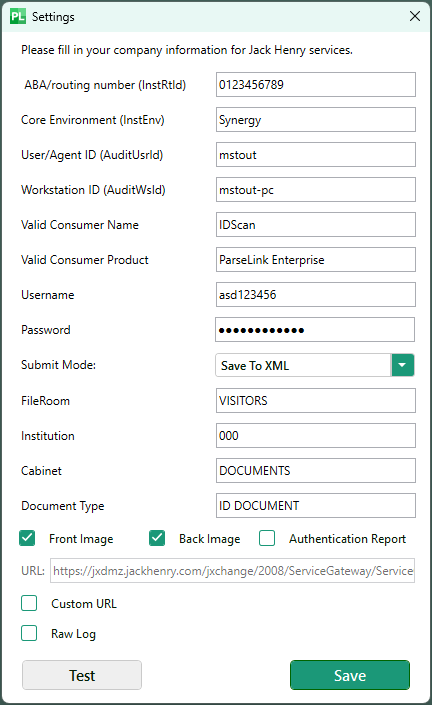Click the PL app icon in title bar

[18, 17]
